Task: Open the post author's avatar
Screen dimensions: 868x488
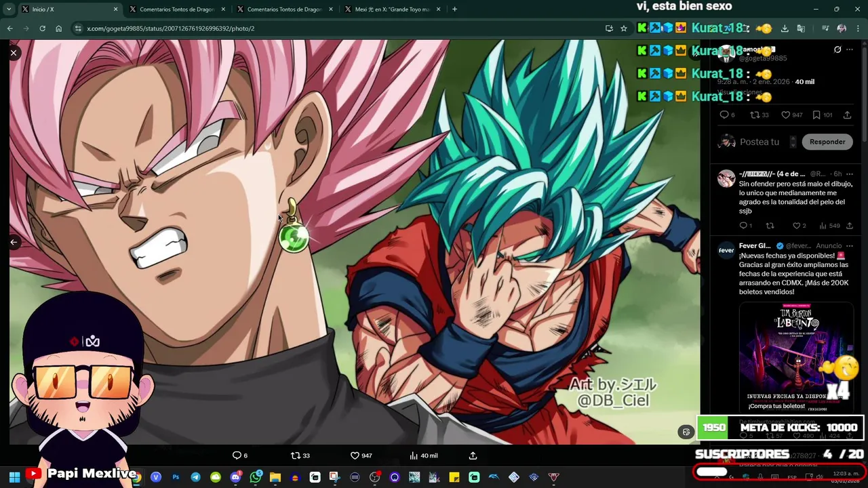Action: [x=726, y=53]
